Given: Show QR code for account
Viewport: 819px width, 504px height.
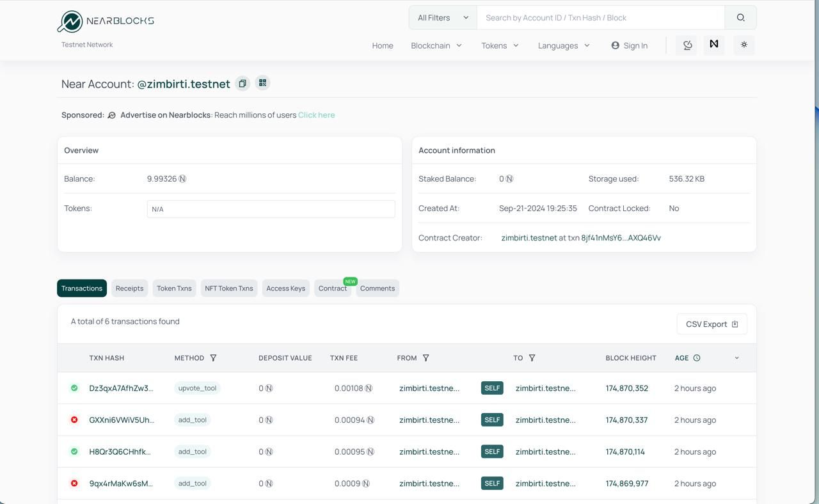Looking at the screenshot, I should tap(262, 83).
